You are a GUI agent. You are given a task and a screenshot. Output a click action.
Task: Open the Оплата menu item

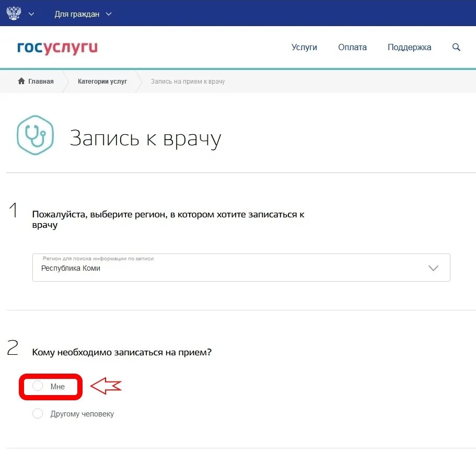pyautogui.click(x=352, y=48)
